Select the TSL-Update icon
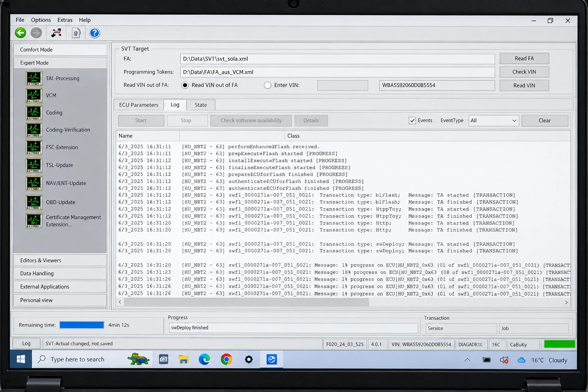Image resolution: width=588 pixels, height=392 pixels. (34, 165)
